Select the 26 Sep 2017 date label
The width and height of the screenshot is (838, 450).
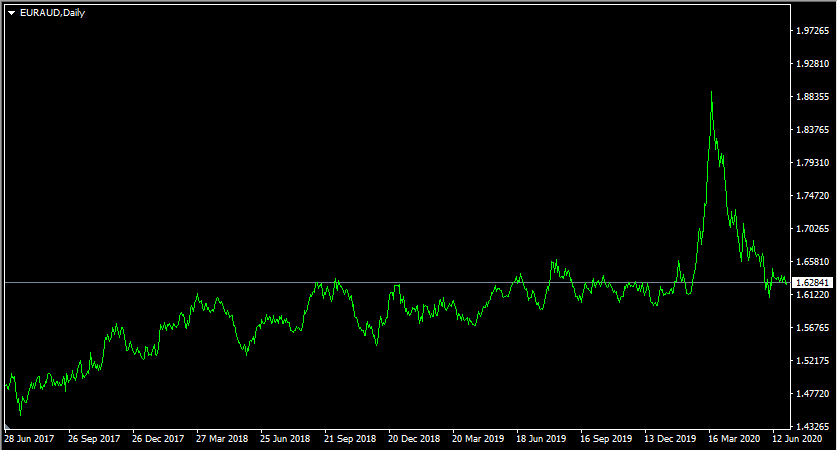(94, 439)
